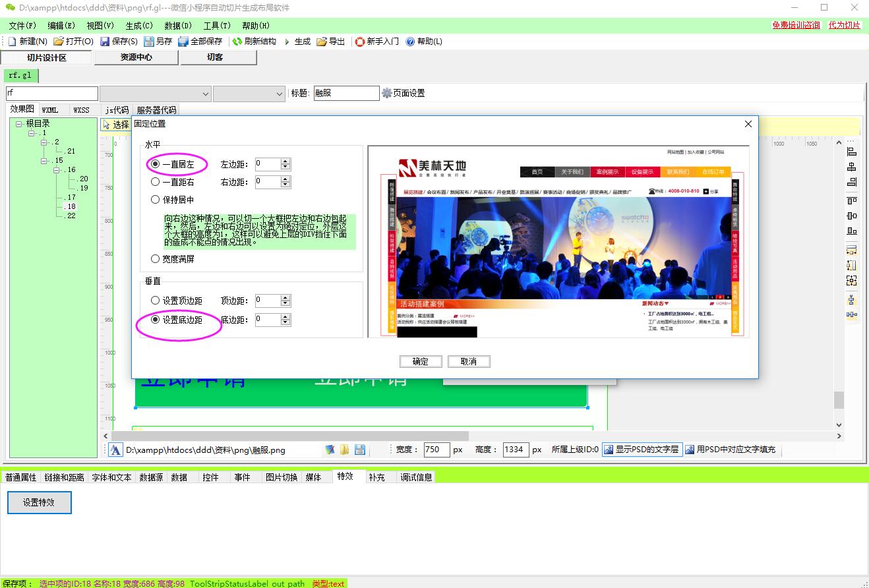This screenshot has height=588, width=869.
Task: Click the align top edges icon
Action: 852,200
